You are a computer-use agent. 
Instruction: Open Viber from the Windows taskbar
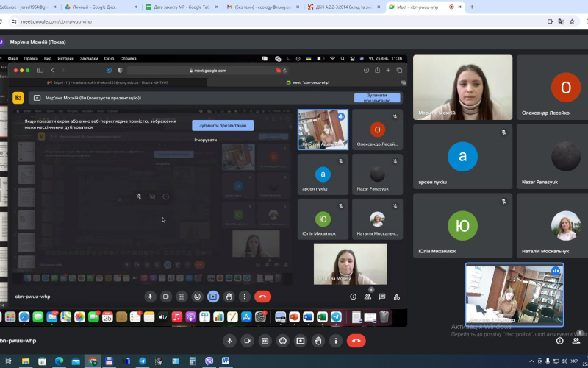(x=209, y=361)
